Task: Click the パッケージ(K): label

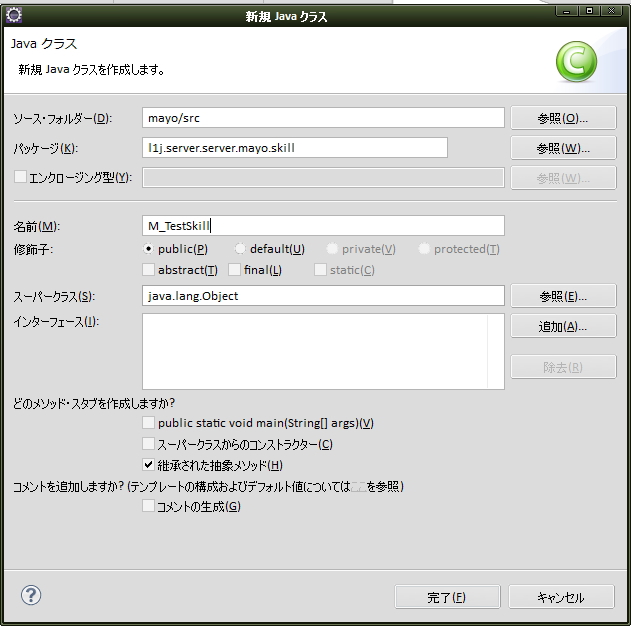Action: [x=46, y=148]
